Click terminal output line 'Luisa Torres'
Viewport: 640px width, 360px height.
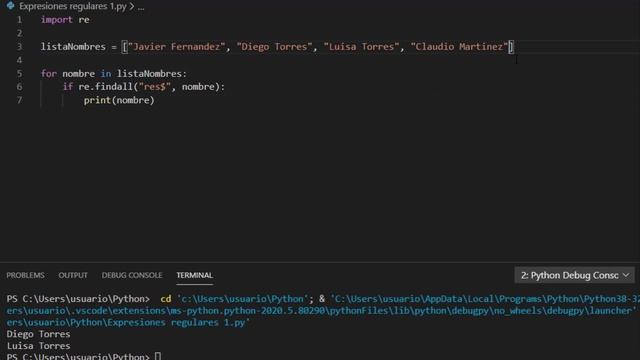pos(38,346)
